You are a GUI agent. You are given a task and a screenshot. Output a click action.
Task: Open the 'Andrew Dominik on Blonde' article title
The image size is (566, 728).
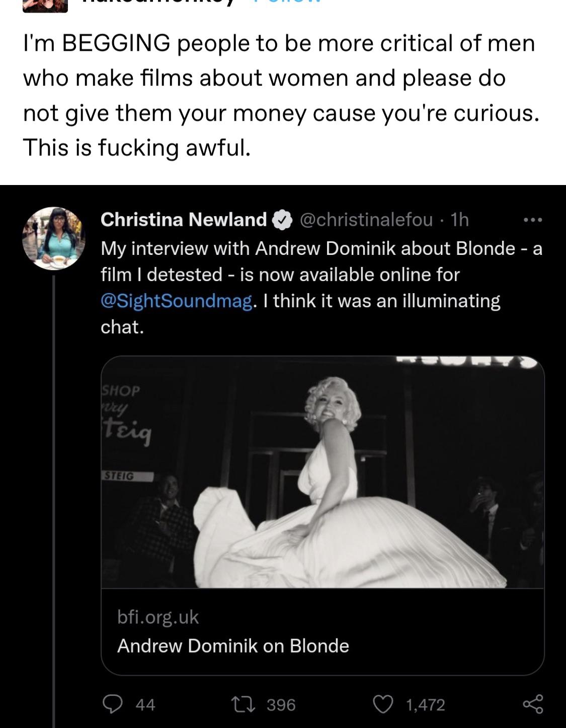[x=233, y=646]
